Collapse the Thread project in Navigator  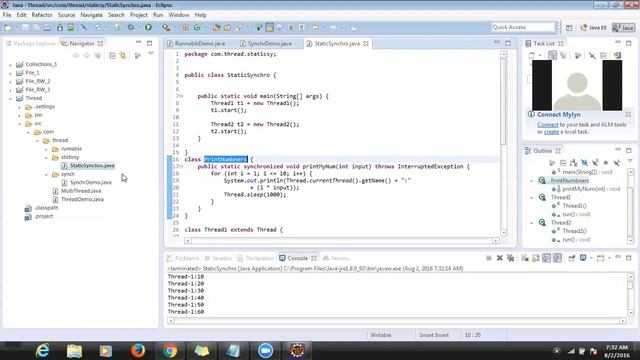click(x=11, y=98)
